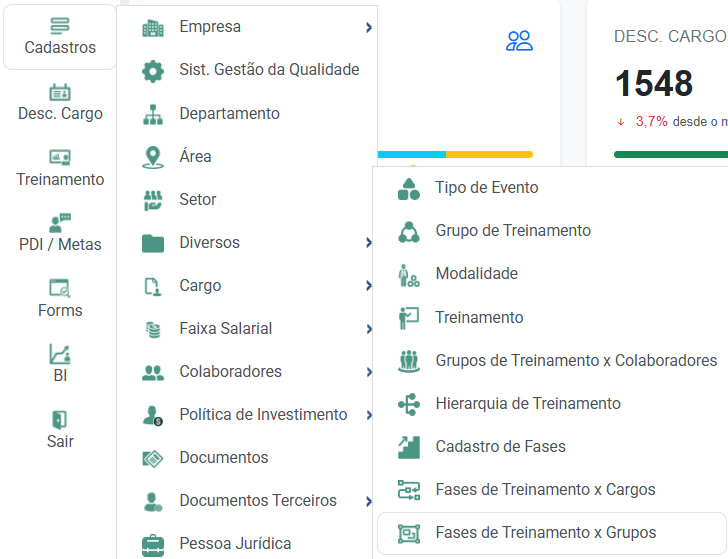Screen dimensions: 728x559
Task: Expand the Política de Investimento chevron
Action: (x=369, y=415)
